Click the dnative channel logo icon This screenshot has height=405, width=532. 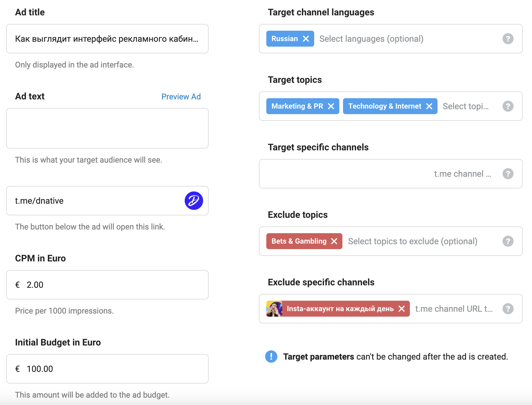pyautogui.click(x=194, y=201)
